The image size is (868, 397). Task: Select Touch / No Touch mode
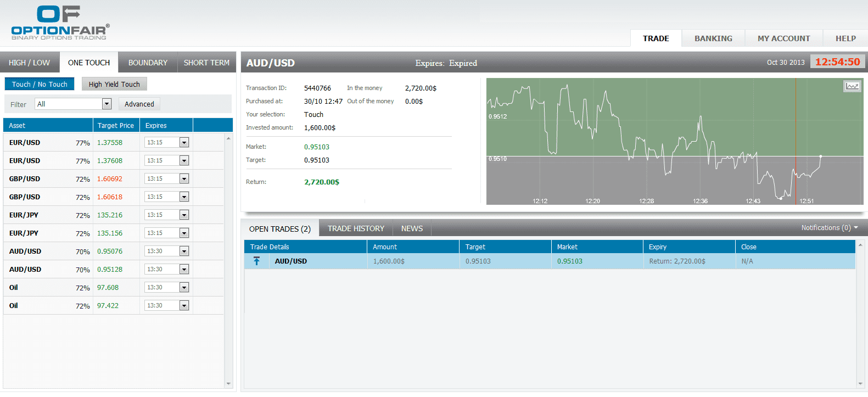click(40, 84)
